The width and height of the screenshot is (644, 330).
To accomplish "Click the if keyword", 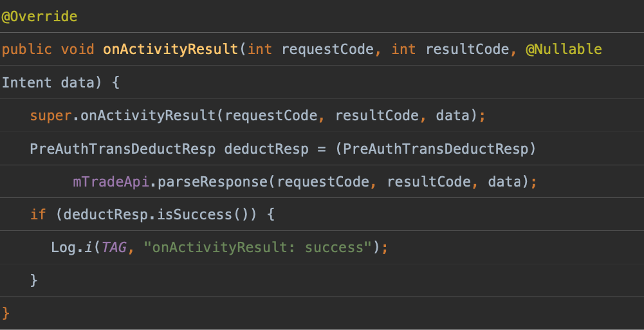I will pyautogui.click(x=38, y=214).
